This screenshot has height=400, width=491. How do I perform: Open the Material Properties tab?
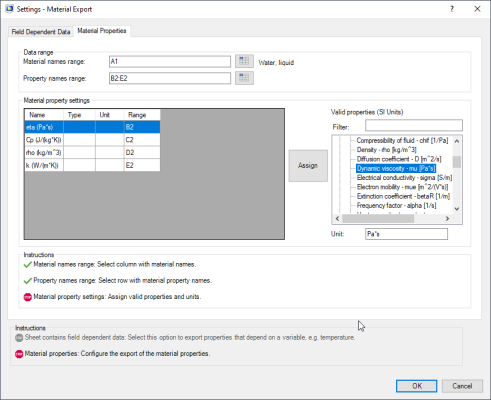102,31
